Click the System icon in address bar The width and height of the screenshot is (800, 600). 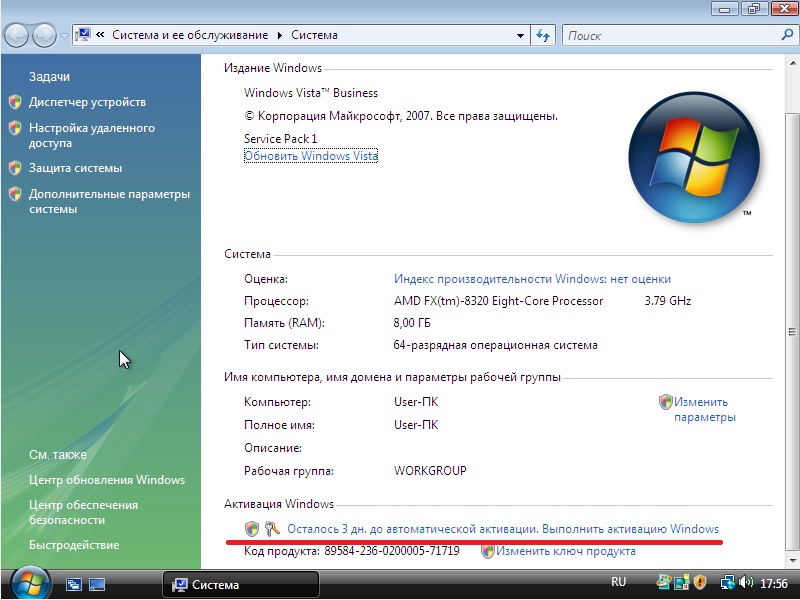83,35
